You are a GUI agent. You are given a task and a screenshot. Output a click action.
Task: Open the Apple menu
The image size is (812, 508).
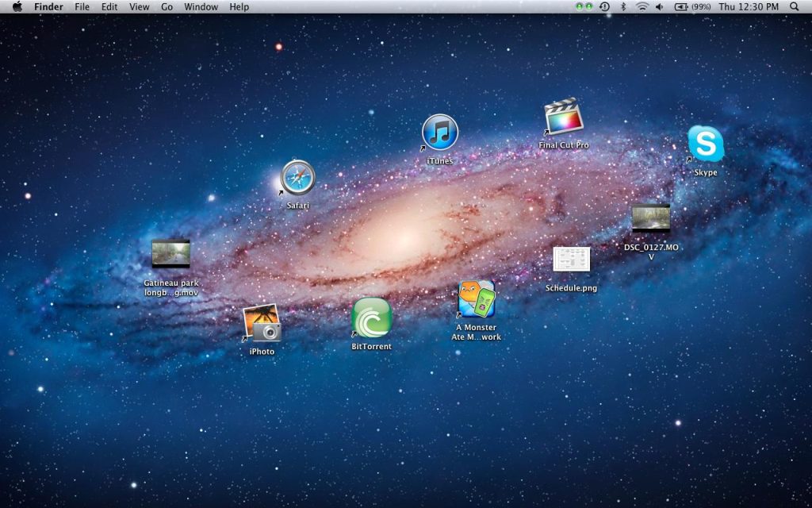(x=17, y=6)
